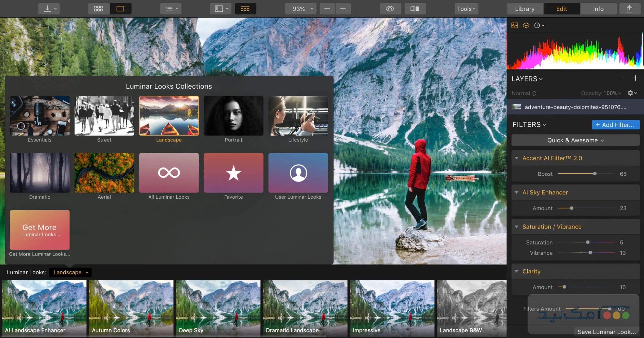Open the zoom level 93% dropdown

point(301,8)
